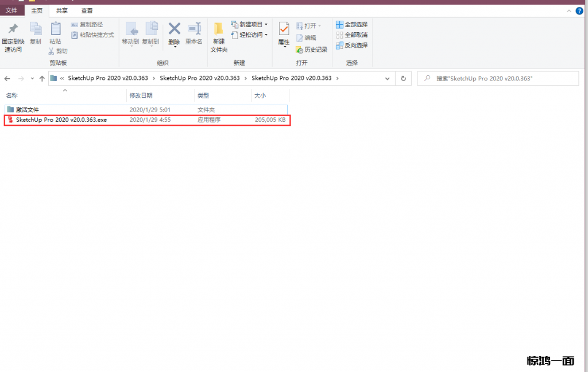Click the 属性 properties icon

point(284,29)
